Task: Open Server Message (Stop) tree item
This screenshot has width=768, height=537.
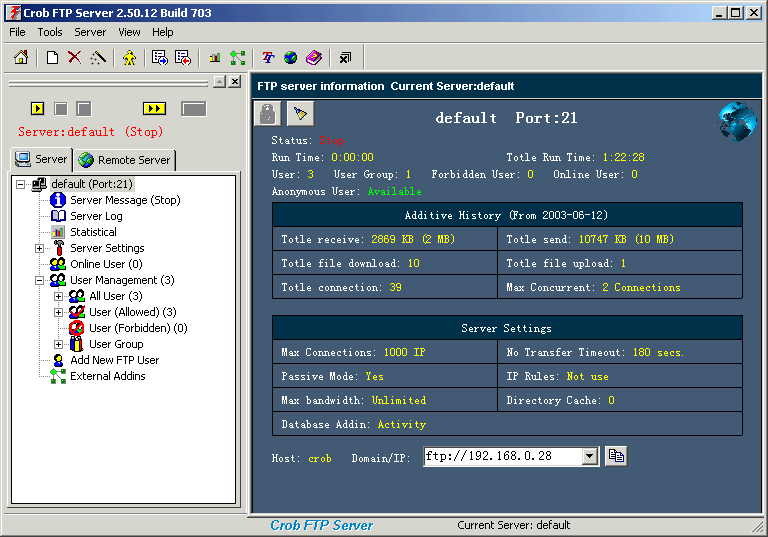Action: (125, 200)
